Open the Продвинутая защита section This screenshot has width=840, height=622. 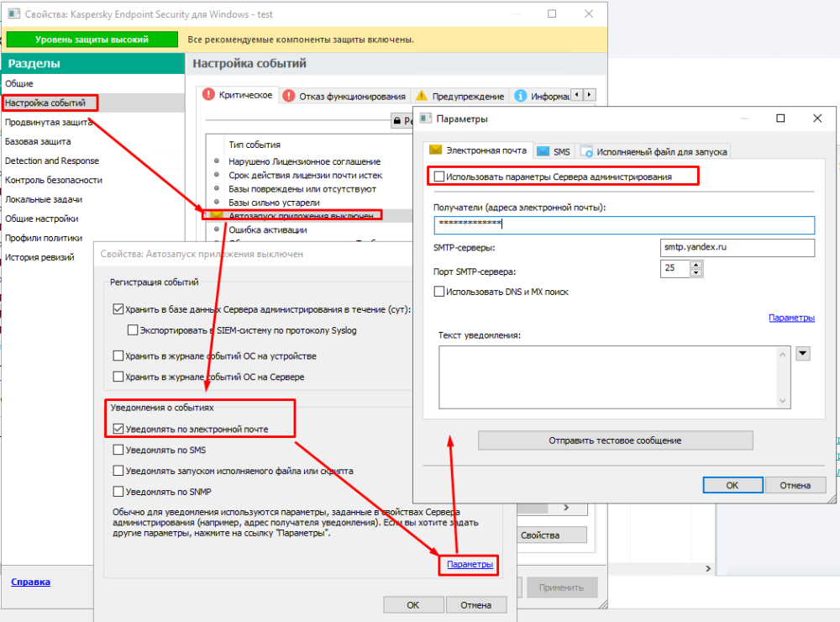(93, 122)
